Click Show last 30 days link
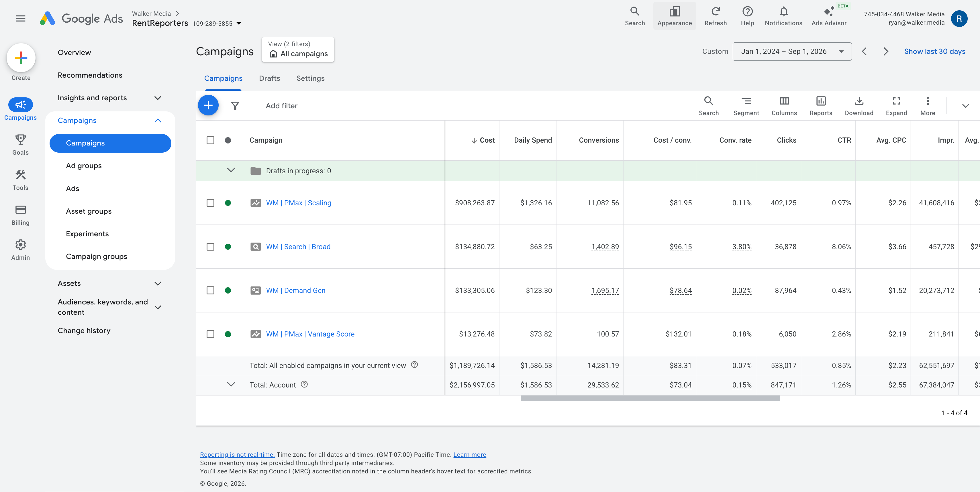 point(934,51)
